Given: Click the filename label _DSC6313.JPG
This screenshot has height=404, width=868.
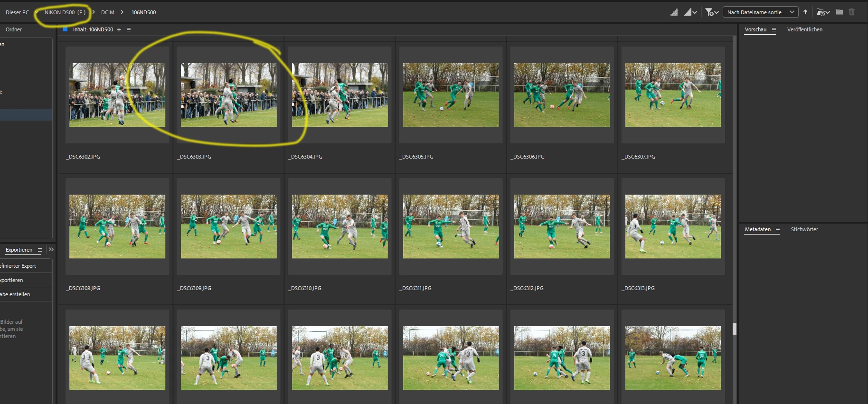Looking at the screenshot, I should pyautogui.click(x=638, y=288).
